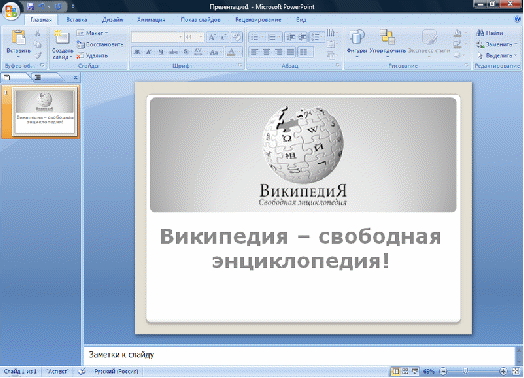This screenshot has height=378, width=524.
Task: Open the Шрифт dialog launcher
Action: point(240,65)
